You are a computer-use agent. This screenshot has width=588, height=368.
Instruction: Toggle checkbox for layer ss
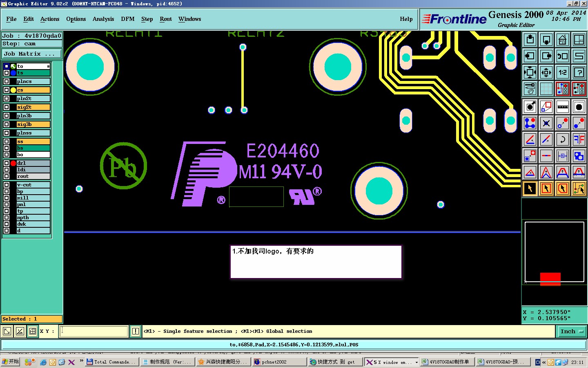(x=7, y=141)
